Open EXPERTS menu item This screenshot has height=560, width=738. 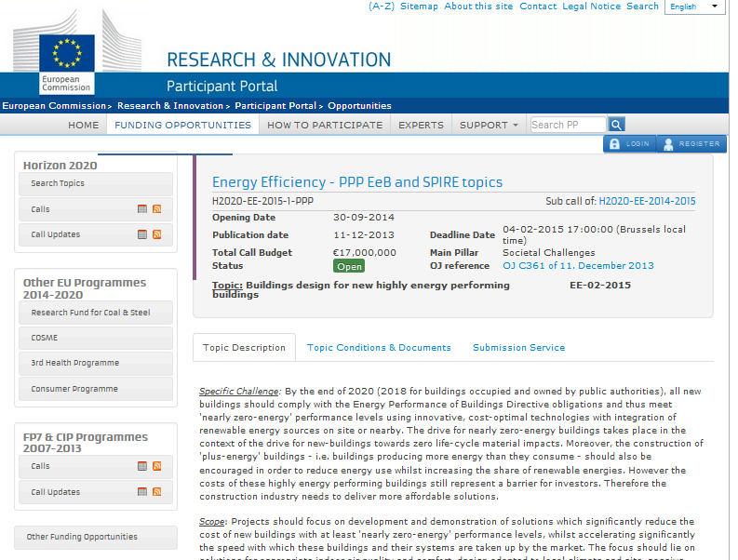tap(422, 126)
